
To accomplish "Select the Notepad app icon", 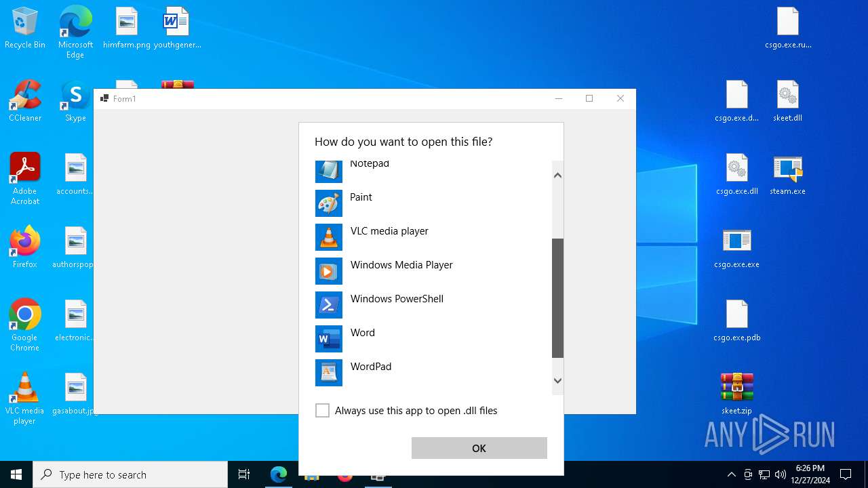I will click(329, 171).
